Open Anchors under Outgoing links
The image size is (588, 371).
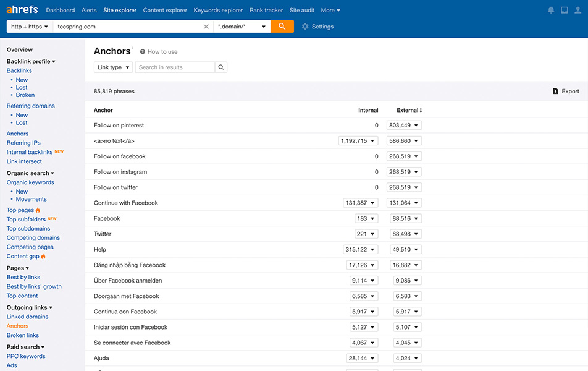(17, 326)
